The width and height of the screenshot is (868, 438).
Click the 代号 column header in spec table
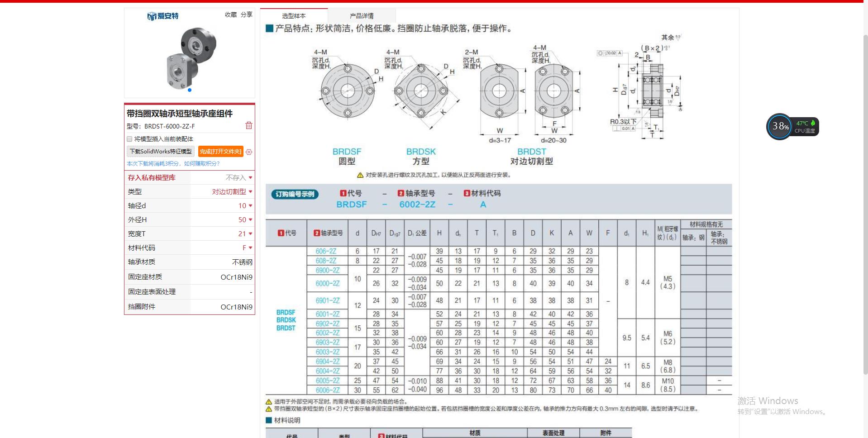tap(287, 233)
